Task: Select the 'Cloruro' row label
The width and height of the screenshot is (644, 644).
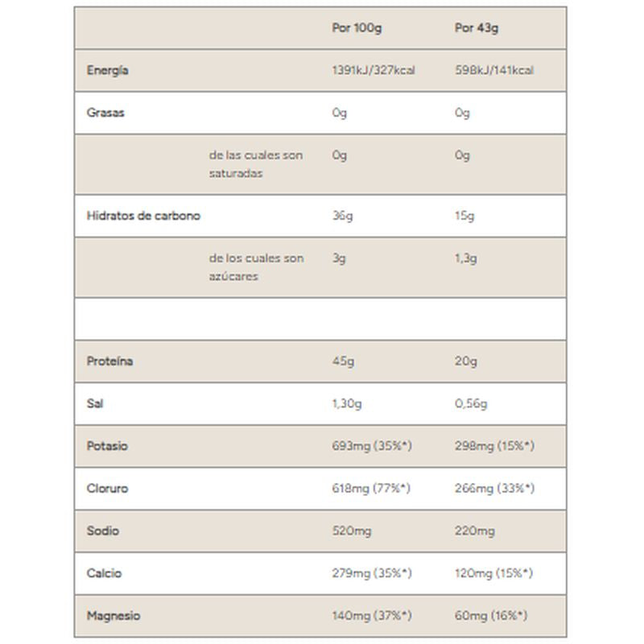Action: [107, 489]
